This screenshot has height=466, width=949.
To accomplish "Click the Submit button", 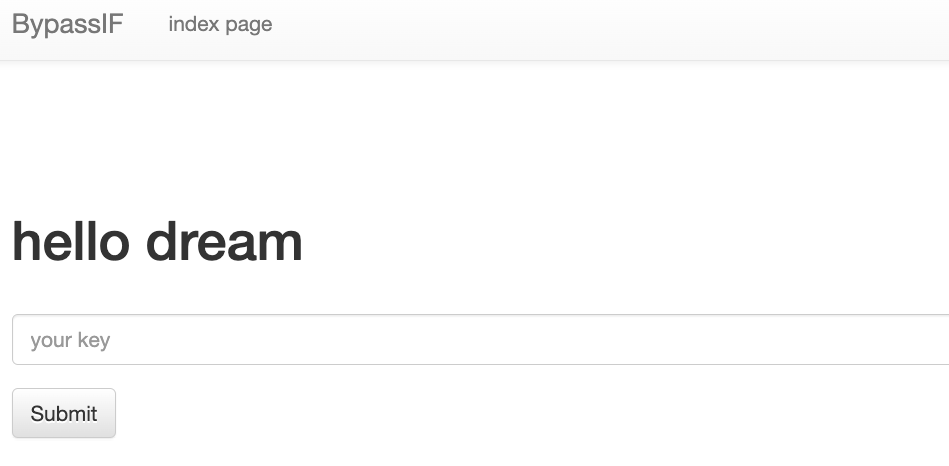I will point(64,413).
